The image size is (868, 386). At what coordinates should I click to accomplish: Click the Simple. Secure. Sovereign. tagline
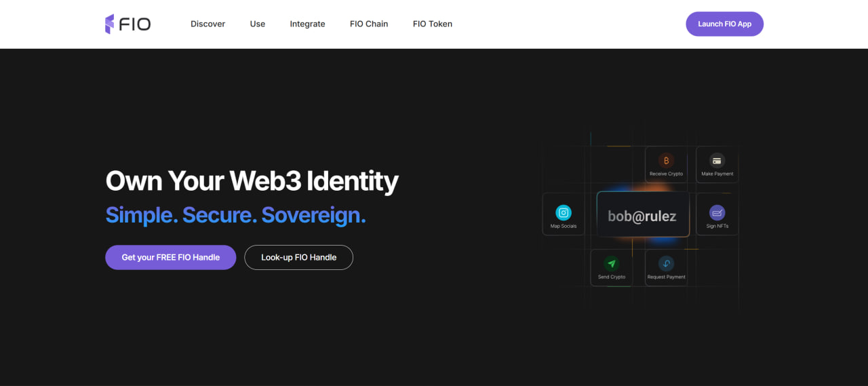coord(235,215)
